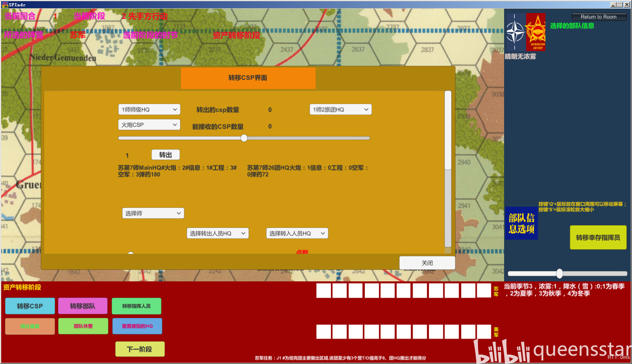Click the 转移指挥人员 green button
Screen dimensions: 632x364
click(x=136, y=306)
